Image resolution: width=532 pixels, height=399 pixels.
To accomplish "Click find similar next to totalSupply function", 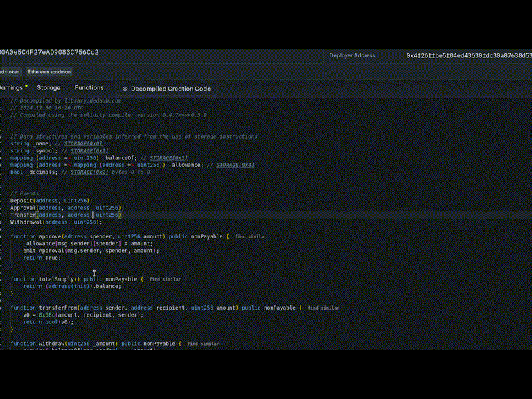I will [165, 279].
